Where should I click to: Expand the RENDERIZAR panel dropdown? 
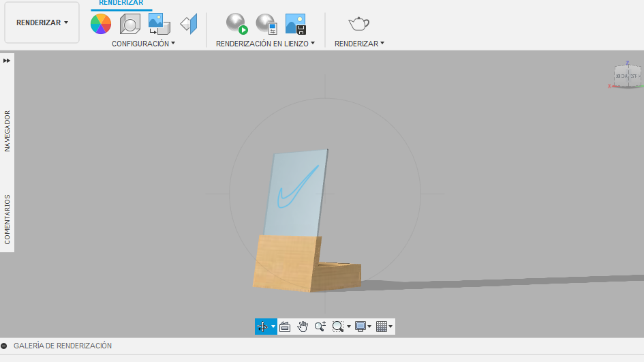359,44
